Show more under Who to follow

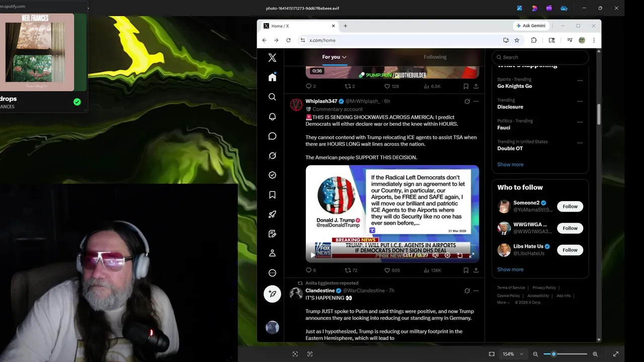(x=510, y=269)
